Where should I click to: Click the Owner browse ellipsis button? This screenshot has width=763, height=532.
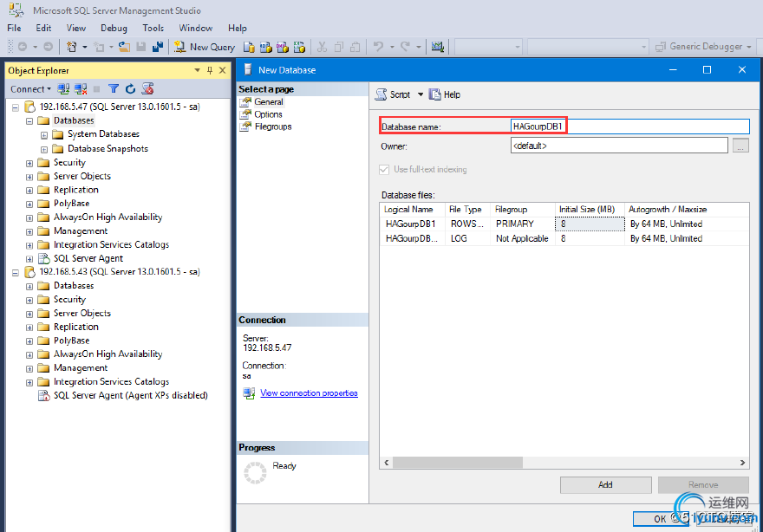740,146
